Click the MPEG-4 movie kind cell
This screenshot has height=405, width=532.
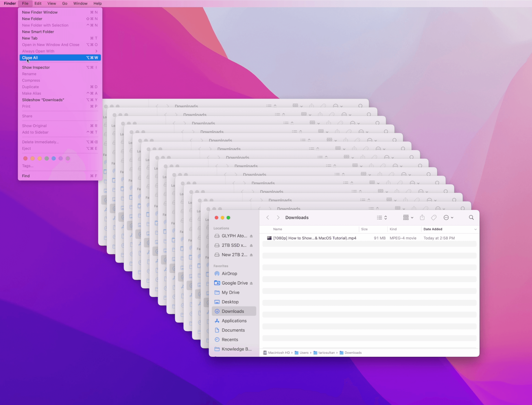point(403,238)
